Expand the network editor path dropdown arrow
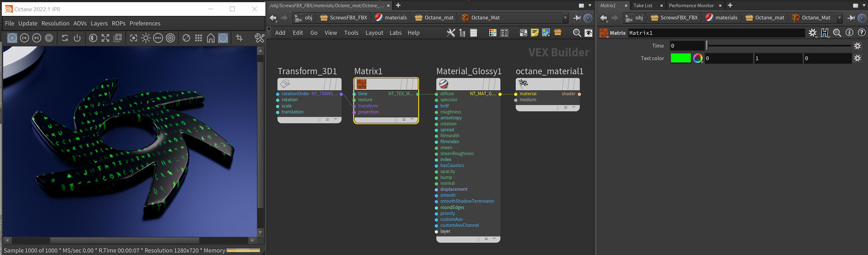The image size is (868, 255). click(x=565, y=18)
